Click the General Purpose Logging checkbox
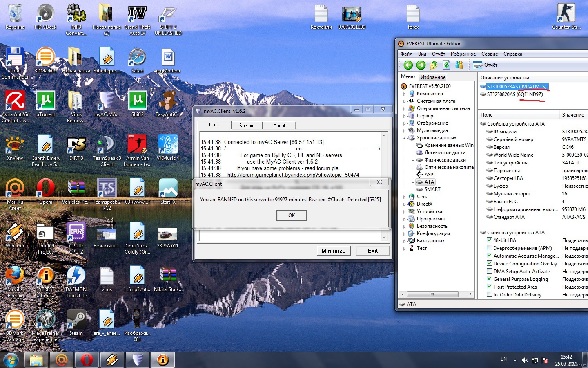This screenshot has height=368, width=588. coord(489,279)
